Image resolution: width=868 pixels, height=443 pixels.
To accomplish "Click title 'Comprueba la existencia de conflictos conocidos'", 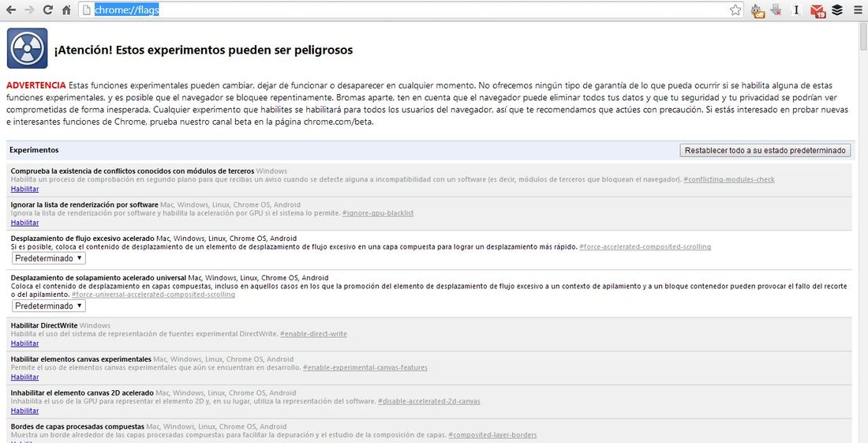I will coord(133,171).
